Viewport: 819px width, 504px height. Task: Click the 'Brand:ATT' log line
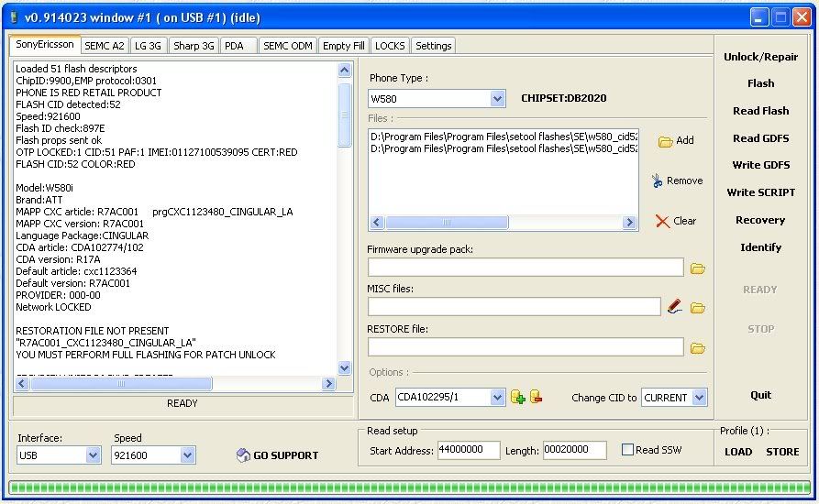pyautogui.click(x=39, y=200)
